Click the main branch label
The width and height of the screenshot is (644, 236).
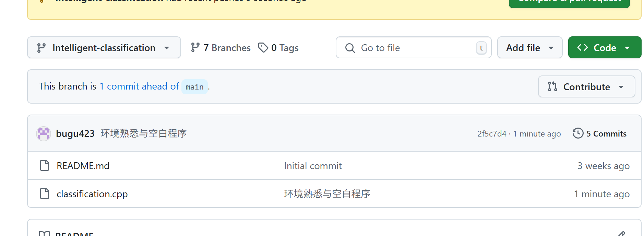coord(194,87)
